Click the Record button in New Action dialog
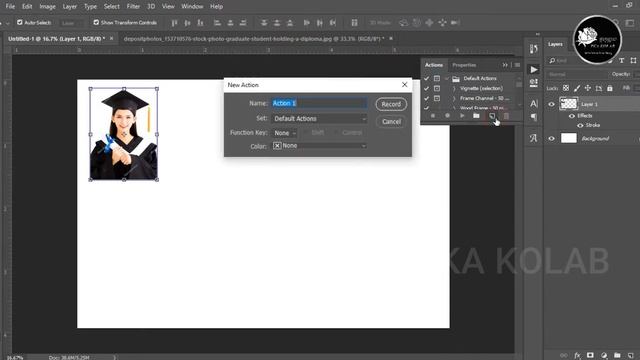 (391, 104)
